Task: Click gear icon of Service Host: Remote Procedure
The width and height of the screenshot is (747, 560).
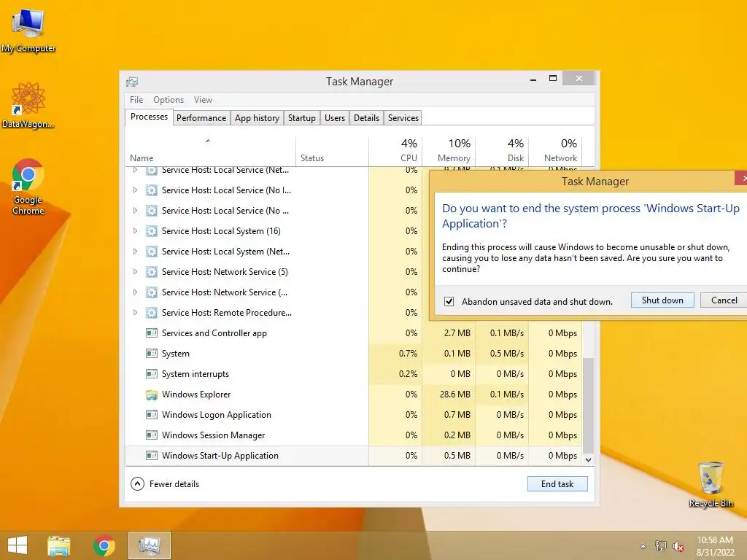Action: (152, 313)
